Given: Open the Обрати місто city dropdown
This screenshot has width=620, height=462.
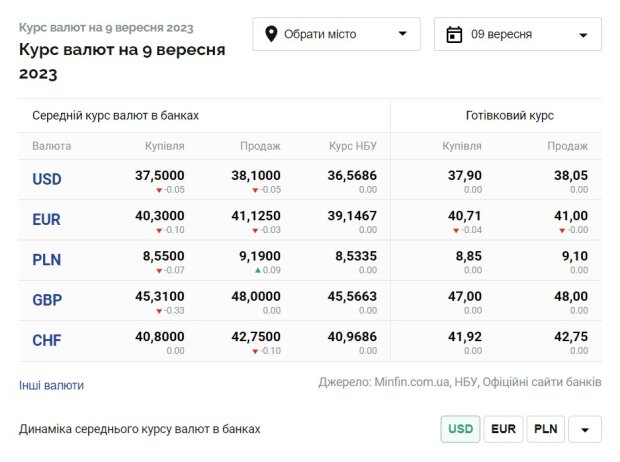Looking at the screenshot, I should pyautogui.click(x=336, y=34).
